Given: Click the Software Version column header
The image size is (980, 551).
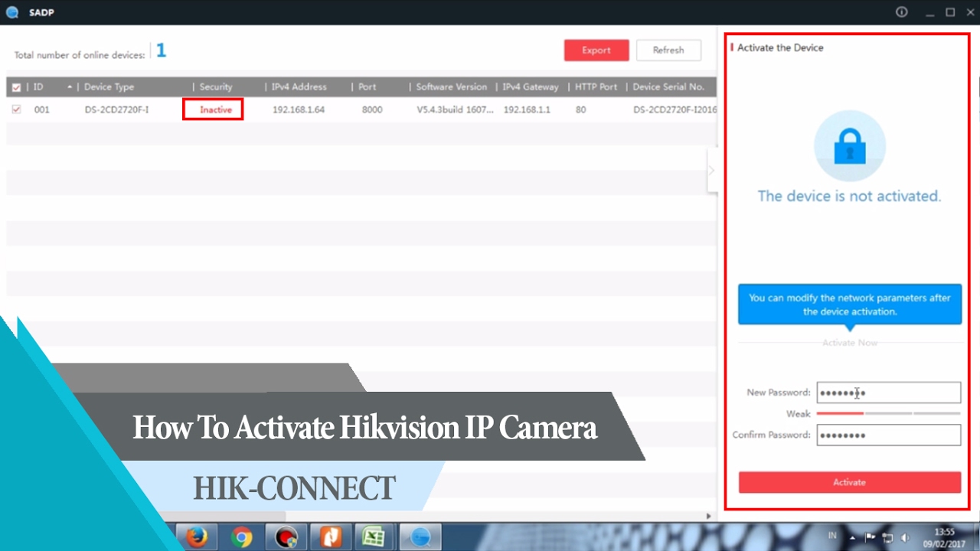Looking at the screenshot, I should click(x=452, y=87).
